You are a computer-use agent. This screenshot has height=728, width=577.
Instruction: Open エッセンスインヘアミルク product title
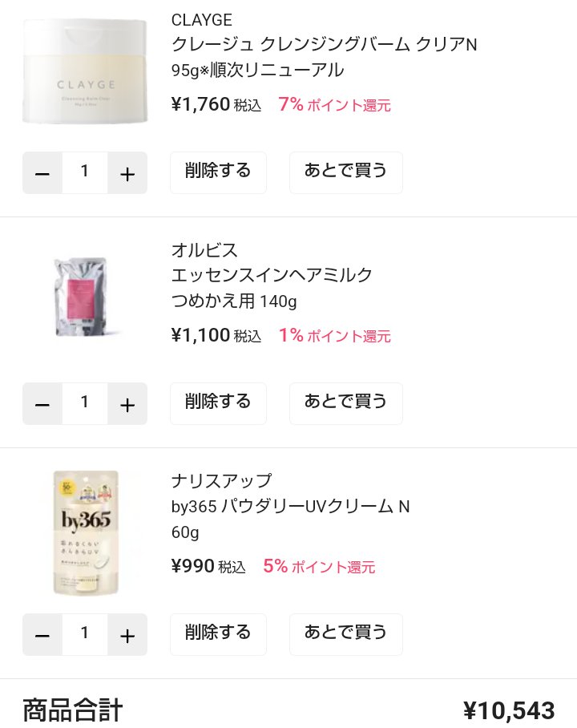[272, 276]
